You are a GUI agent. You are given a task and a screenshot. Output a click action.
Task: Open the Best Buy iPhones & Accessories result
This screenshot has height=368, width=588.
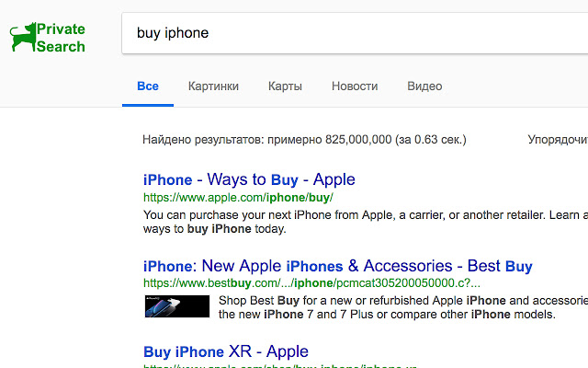338,266
